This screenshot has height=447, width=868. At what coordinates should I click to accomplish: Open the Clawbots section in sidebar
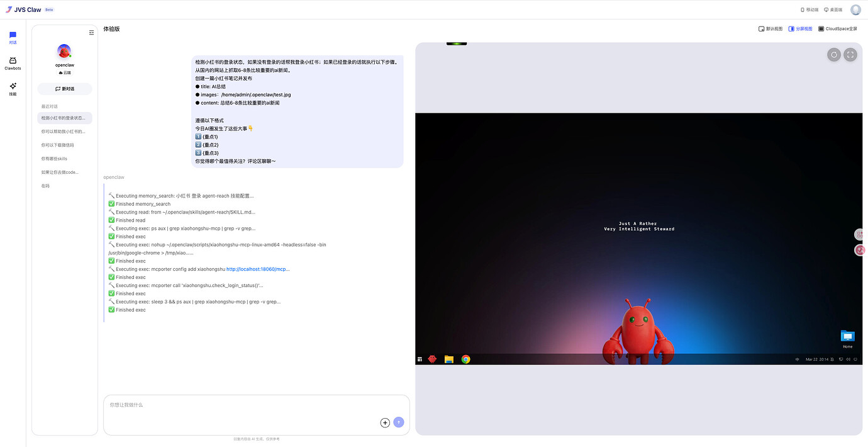[13, 64]
